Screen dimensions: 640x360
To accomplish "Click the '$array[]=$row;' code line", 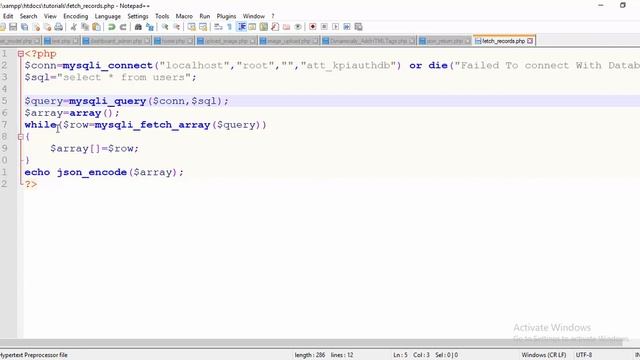I will click(94, 149).
